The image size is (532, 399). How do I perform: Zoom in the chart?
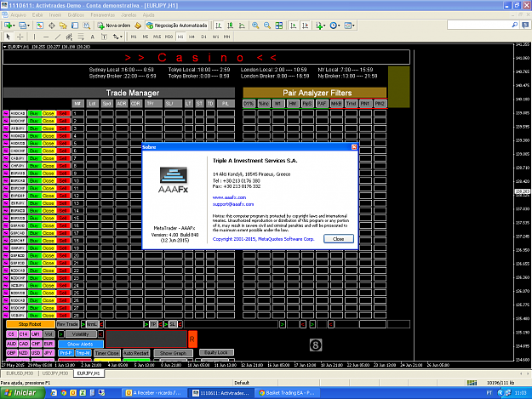pyautogui.click(x=255, y=26)
